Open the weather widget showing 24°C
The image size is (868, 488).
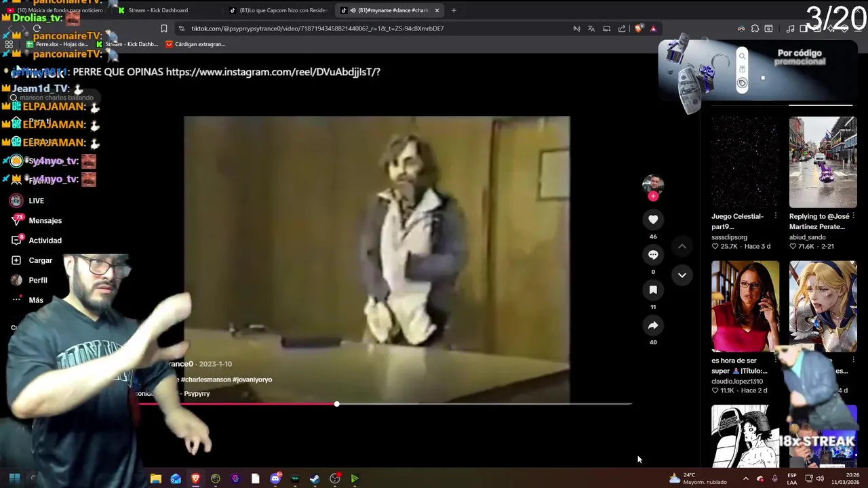697,479
